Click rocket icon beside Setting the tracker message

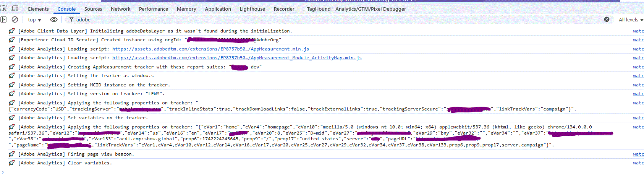[x=12, y=76]
